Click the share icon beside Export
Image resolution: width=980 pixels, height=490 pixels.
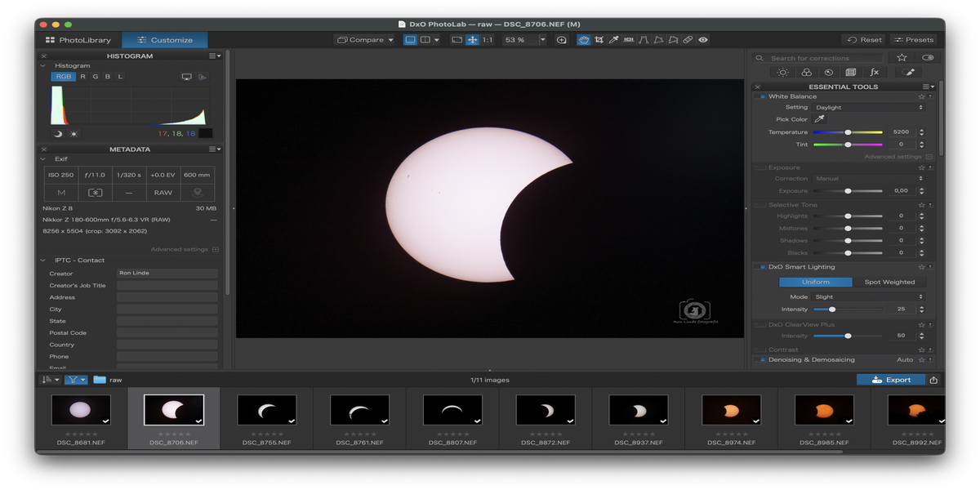(933, 380)
